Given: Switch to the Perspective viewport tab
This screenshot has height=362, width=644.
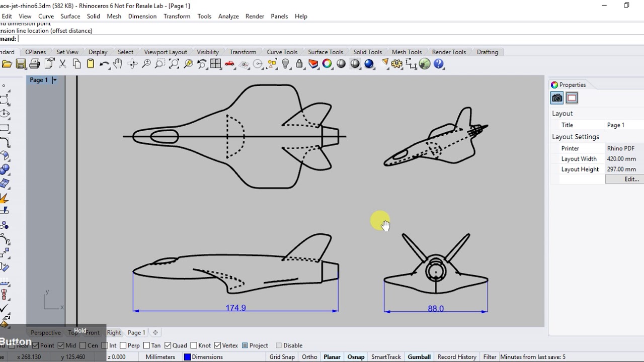Looking at the screenshot, I should point(45,332).
